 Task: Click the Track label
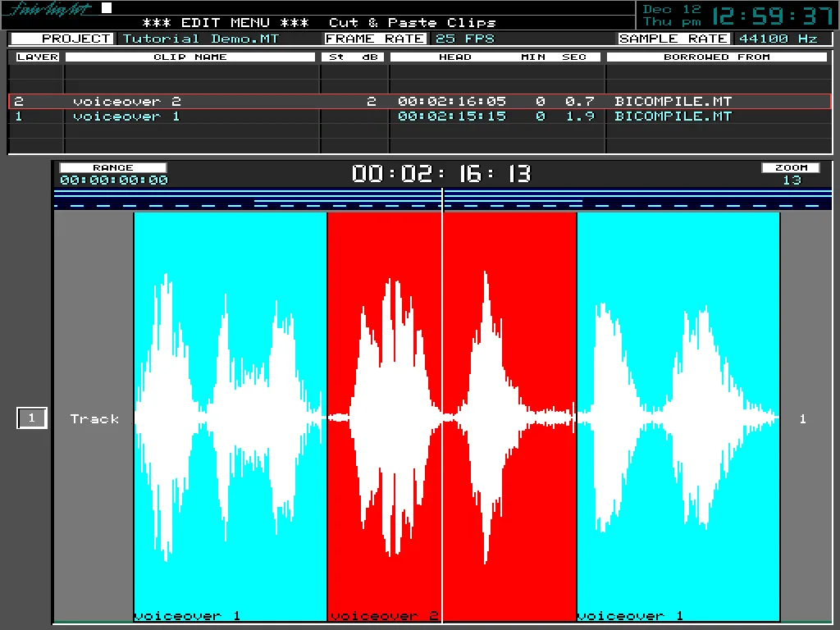pyautogui.click(x=94, y=419)
